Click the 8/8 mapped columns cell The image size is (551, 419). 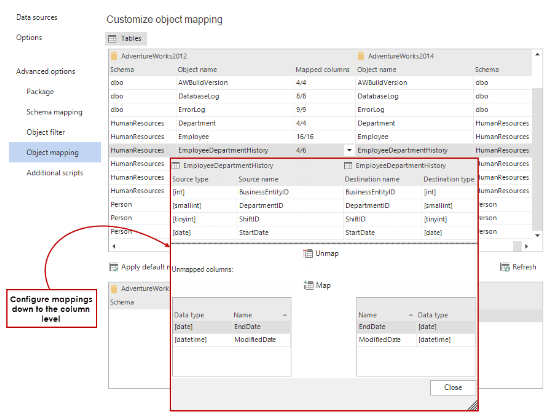325,96
